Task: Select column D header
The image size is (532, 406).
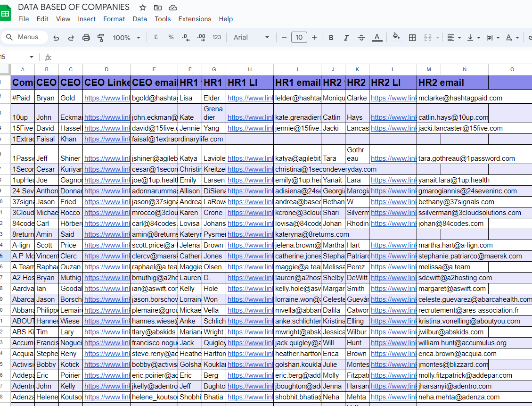Action: point(106,69)
